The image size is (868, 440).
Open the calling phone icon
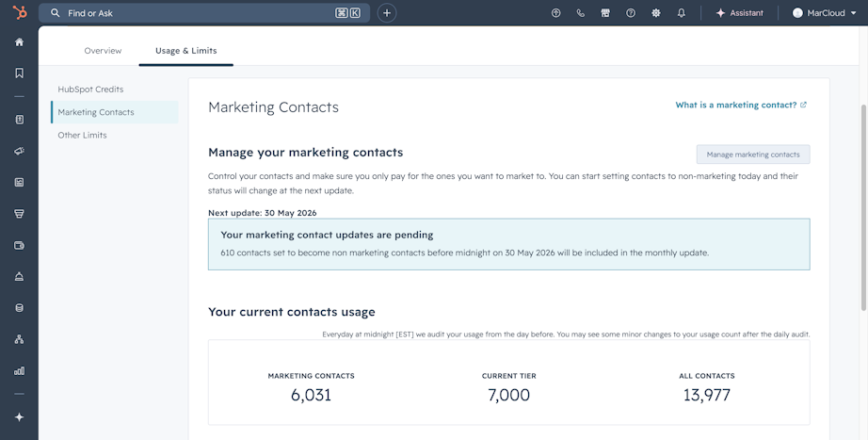click(x=580, y=13)
